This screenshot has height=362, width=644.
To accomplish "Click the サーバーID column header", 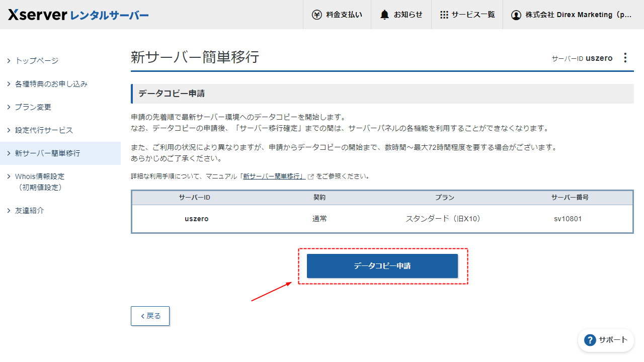I will (x=194, y=198).
